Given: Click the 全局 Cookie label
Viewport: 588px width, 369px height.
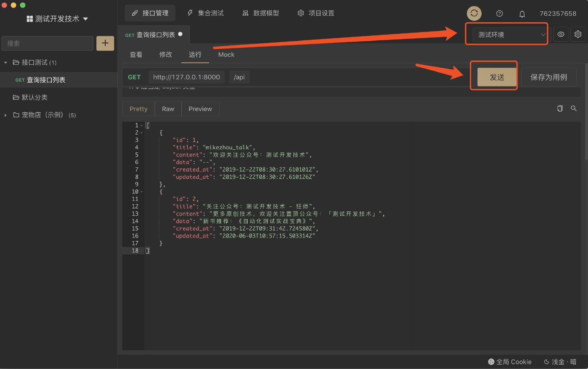Looking at the screenshot, I should 514,361.
